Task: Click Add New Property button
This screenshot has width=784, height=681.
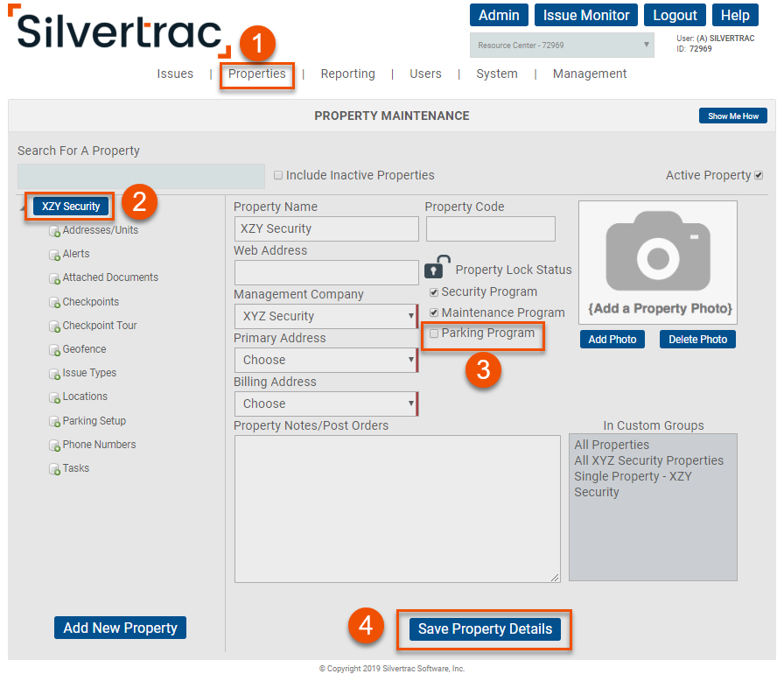Action: pyautogui.click(x=120, y=628)
